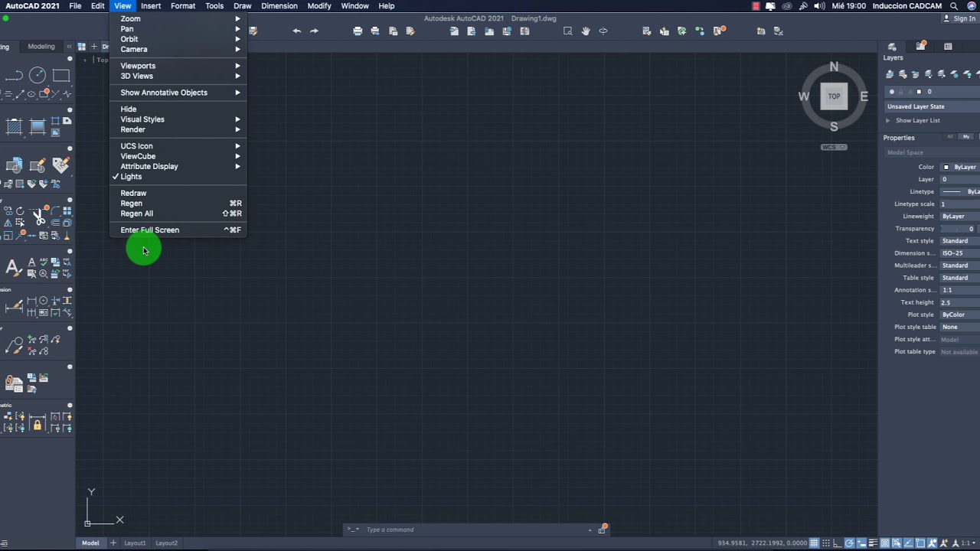Screen dimensions: 980x551
Task: Switch to the Layout1 tab
Action: pos(135,543)
